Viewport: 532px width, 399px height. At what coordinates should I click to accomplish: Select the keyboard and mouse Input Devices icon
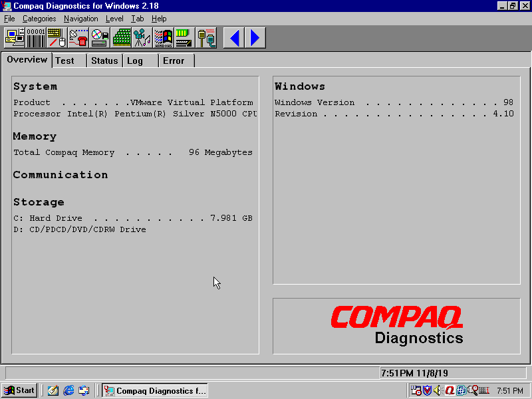(57, 38)
